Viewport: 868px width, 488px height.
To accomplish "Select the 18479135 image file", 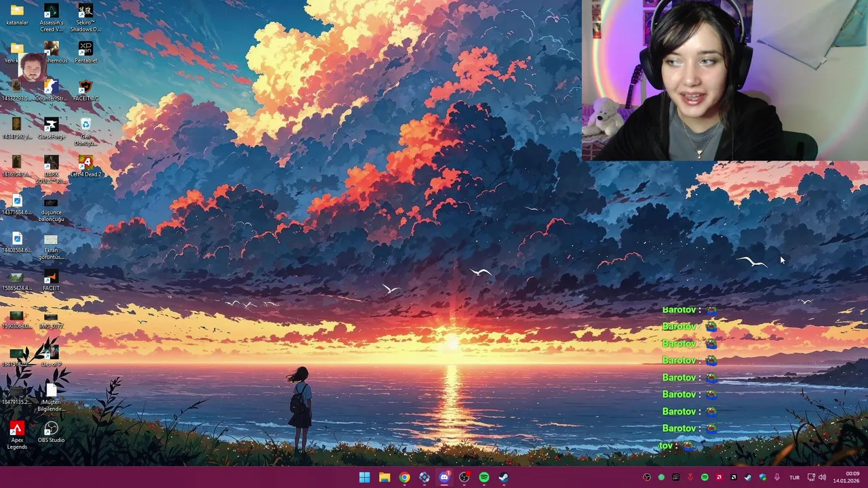I will [x=17, y=394].
